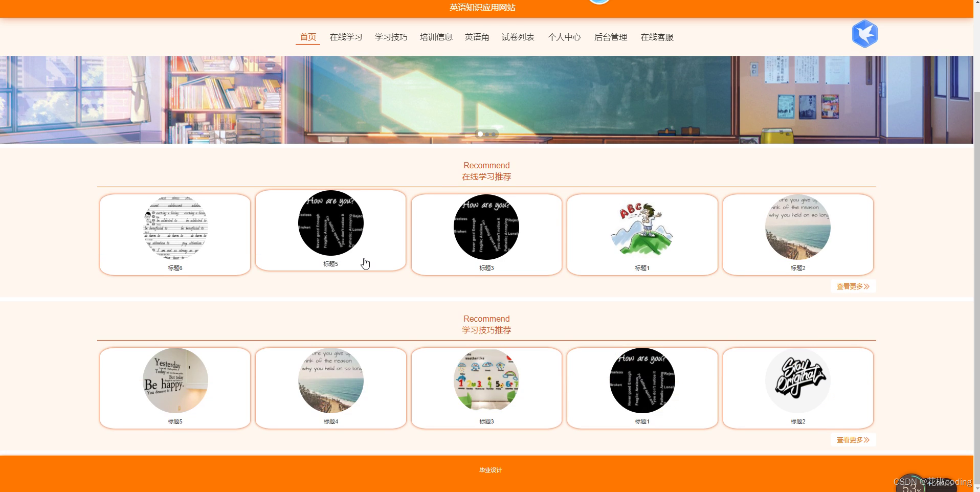Open the 标题2 Stay Original card thumbnail
This screenshot has width=980, height=492.
point(797,381)
